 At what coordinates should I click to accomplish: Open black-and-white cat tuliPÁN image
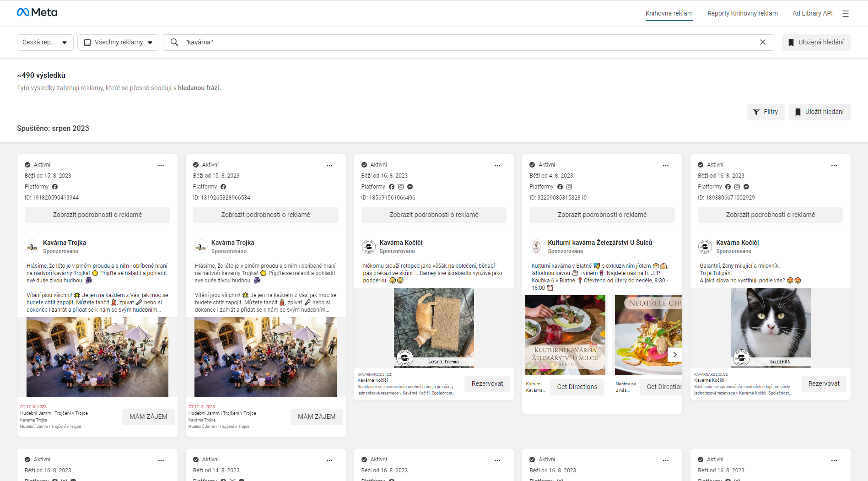[x=771, y=328]
